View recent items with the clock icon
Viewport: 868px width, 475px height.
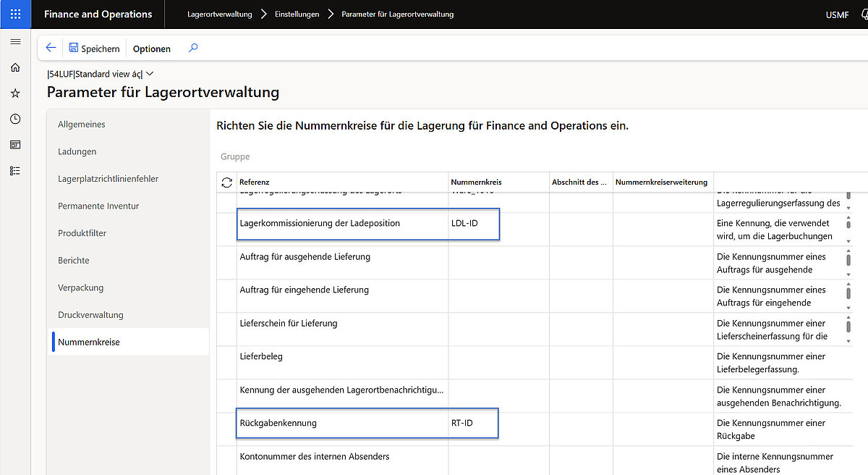click(x=15, y=119)
